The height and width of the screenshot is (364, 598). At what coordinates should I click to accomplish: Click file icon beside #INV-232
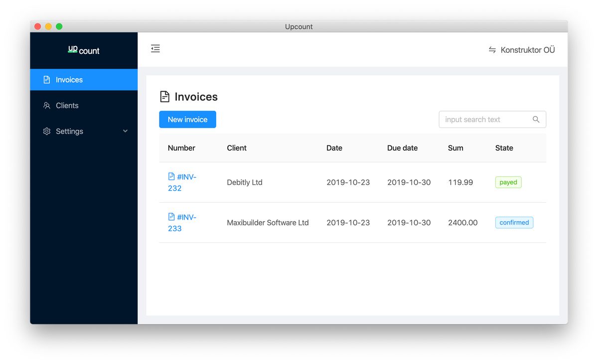[x=171, y=176]
